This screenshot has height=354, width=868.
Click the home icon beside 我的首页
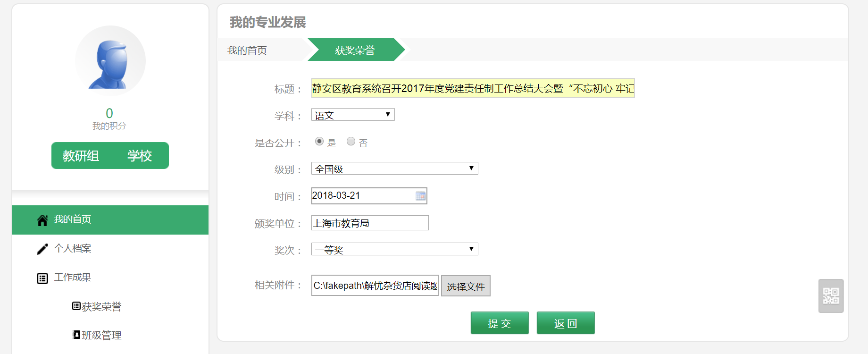coord(42,220)
